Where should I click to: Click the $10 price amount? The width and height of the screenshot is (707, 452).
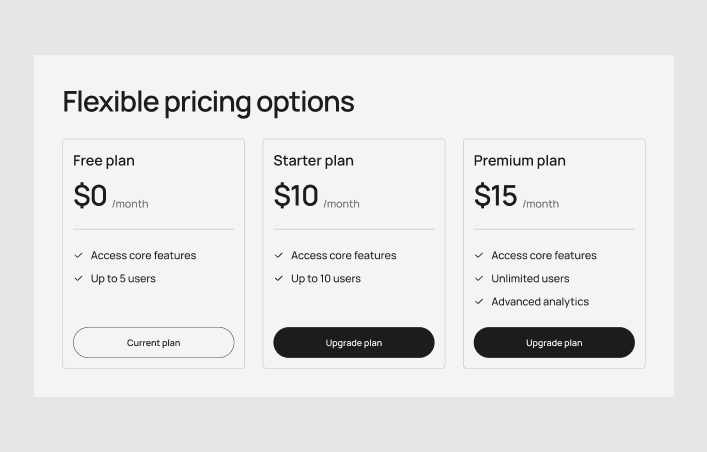coord(296,196)
